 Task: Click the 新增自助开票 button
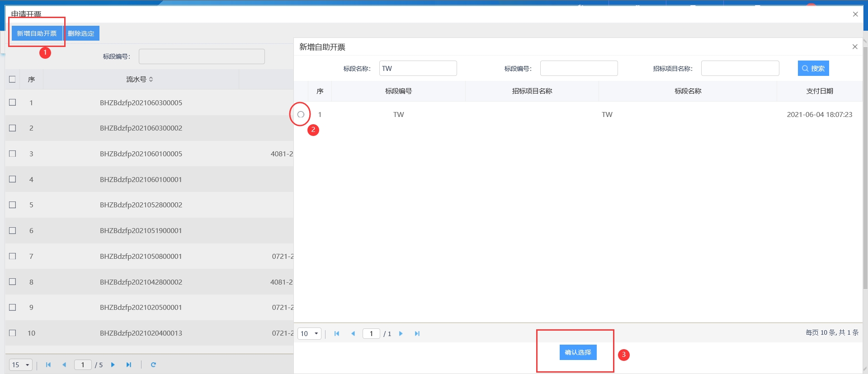pyautogui.click(x=37, y=33)
